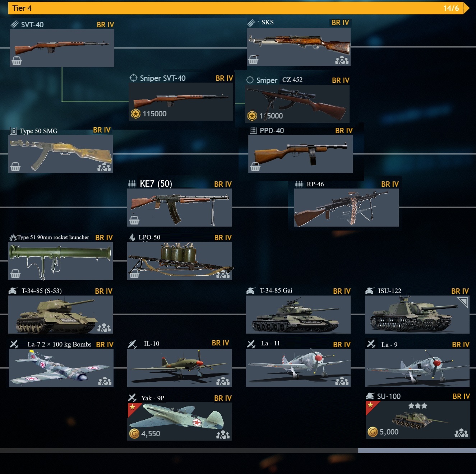Screen dimensions: 476x474
Task: Expand the corner triangle on ISU-122 card
Action: point(463,302)
